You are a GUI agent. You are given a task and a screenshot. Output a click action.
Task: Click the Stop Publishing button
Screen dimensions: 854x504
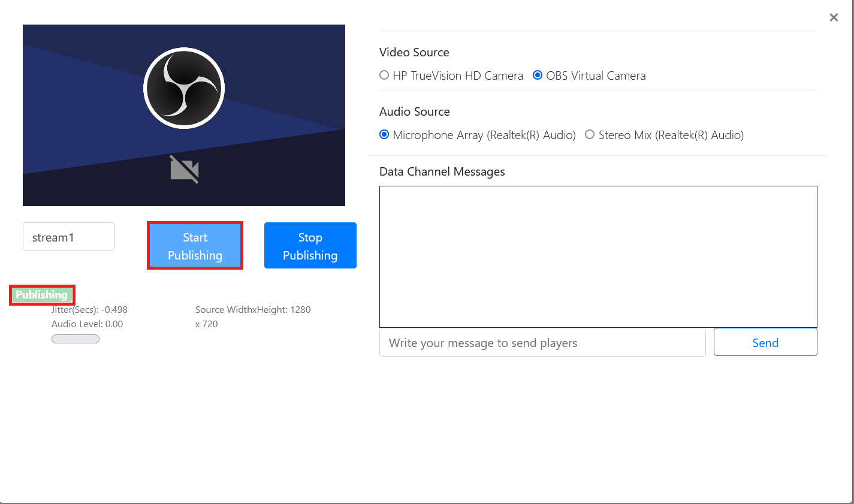pos(310,246)
